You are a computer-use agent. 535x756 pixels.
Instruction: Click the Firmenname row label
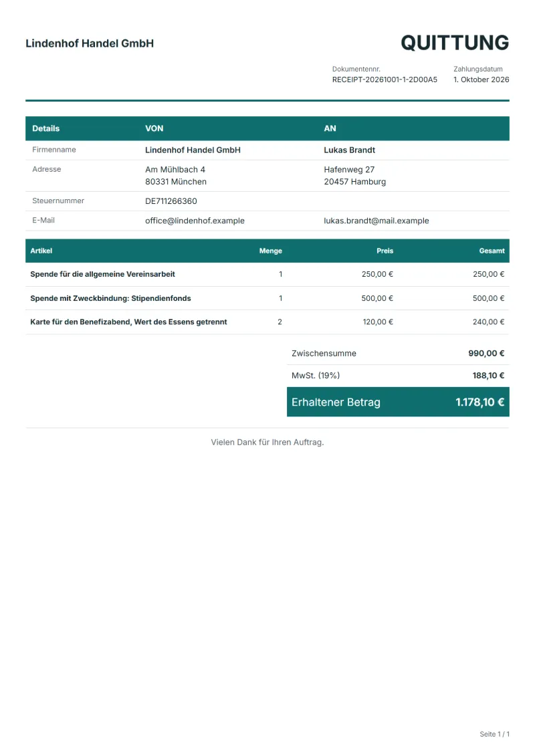tap(54, 150)
